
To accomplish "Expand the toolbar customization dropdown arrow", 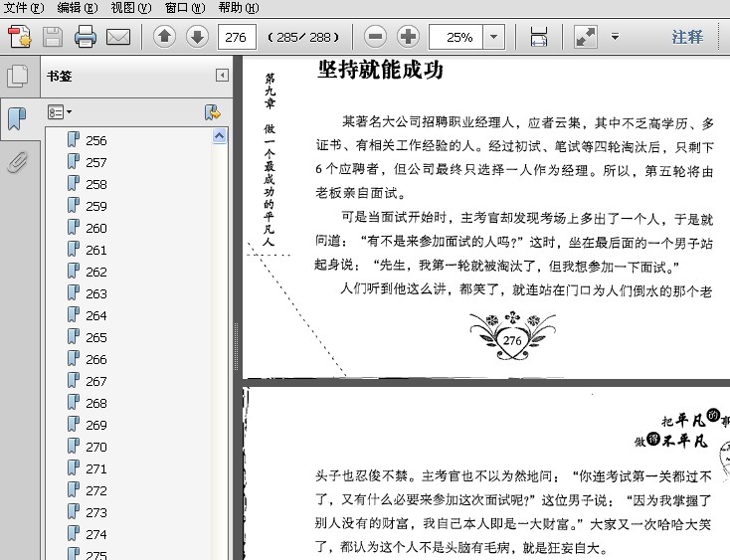I will (x=615, y=37).
